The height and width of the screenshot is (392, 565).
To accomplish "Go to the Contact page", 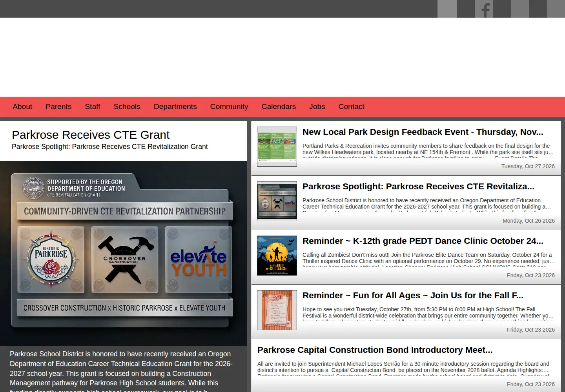I will (x=351, y=107).
